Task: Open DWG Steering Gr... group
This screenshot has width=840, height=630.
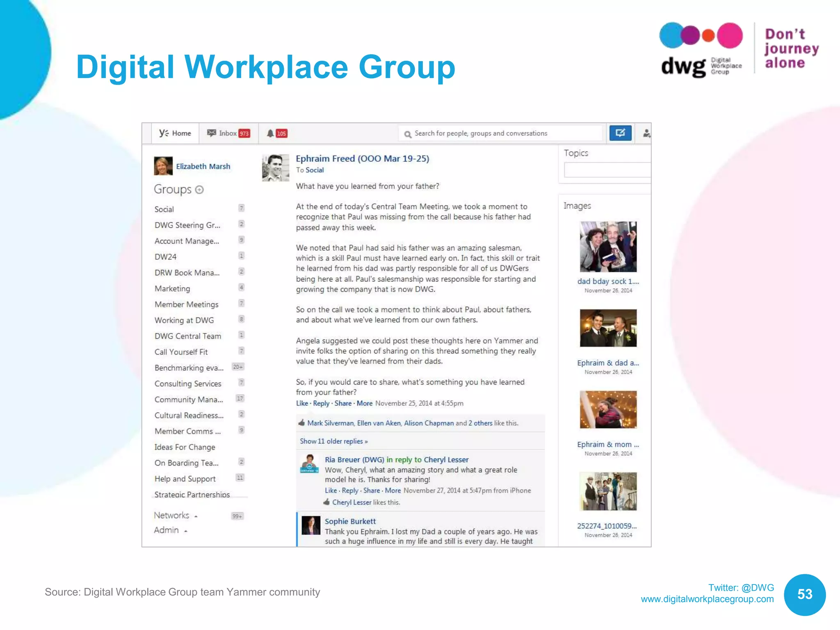Action: (187, 225)
